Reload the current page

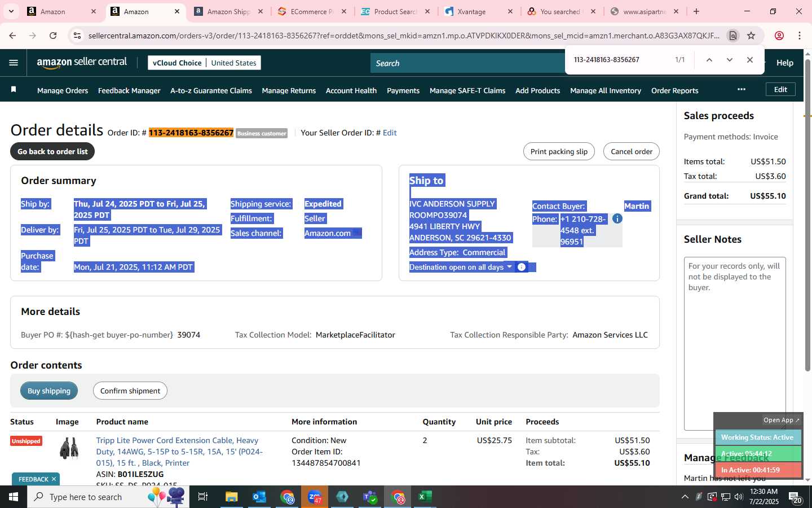click(53, 36)
